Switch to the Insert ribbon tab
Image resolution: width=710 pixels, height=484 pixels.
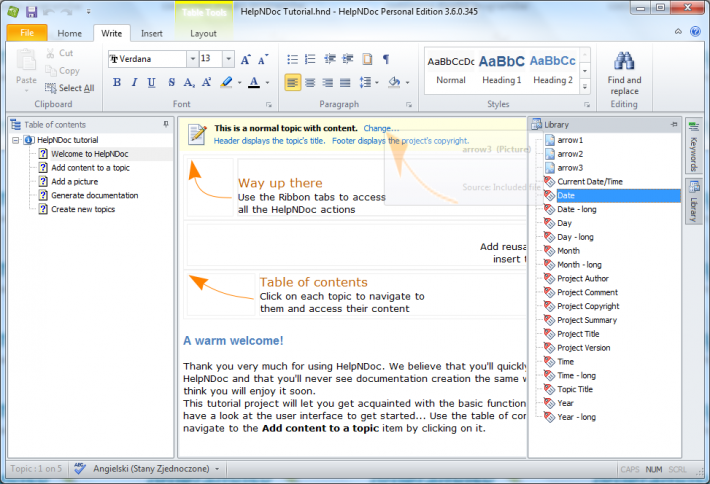(151, 33)
